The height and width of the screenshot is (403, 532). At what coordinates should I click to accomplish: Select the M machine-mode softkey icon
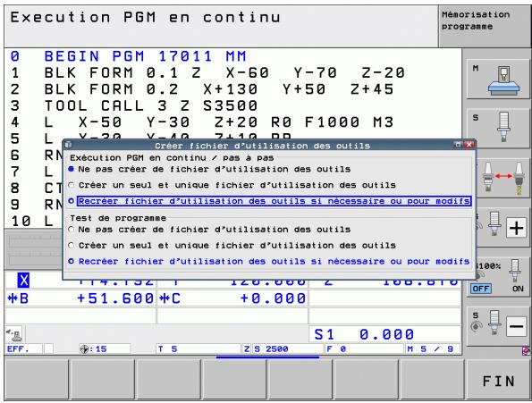pyautogui.click(x=498, y=80)
